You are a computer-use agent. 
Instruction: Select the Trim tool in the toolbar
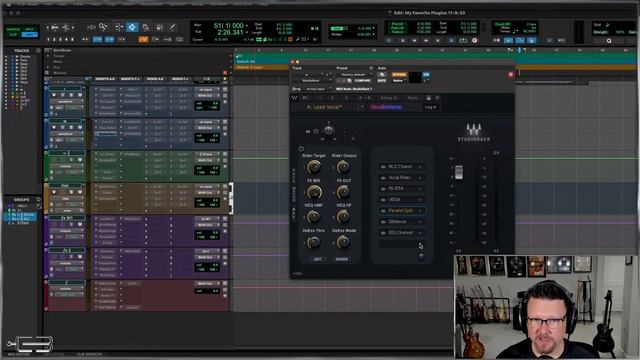(118, 27)
